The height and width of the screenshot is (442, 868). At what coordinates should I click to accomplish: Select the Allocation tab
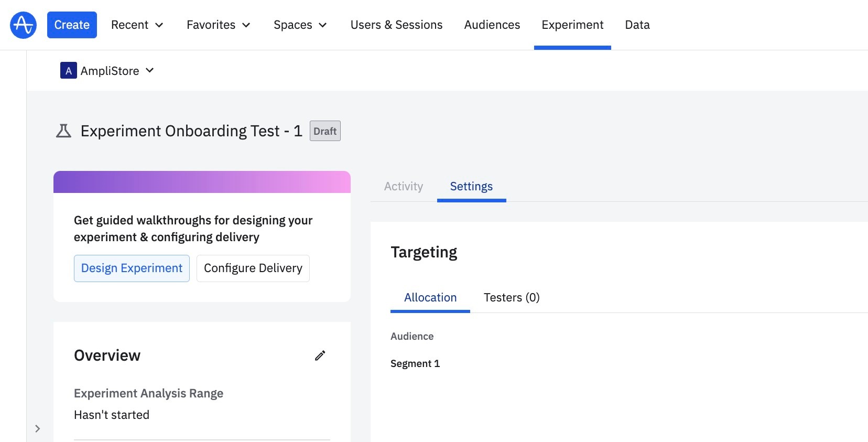click(430, 298)
